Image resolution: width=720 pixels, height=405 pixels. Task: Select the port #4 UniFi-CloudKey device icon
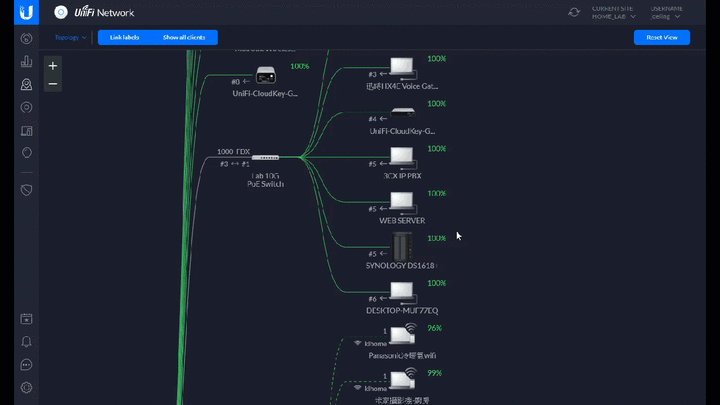pos(402,112)
